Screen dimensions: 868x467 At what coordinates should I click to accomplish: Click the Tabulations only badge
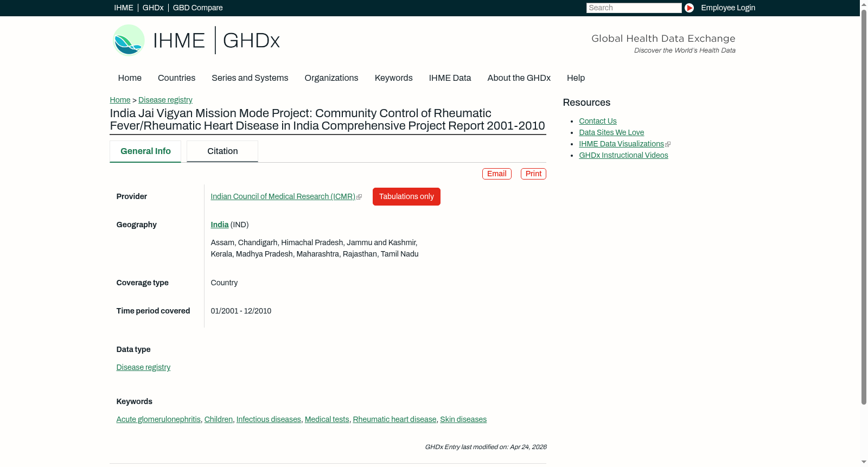[406, 196]
